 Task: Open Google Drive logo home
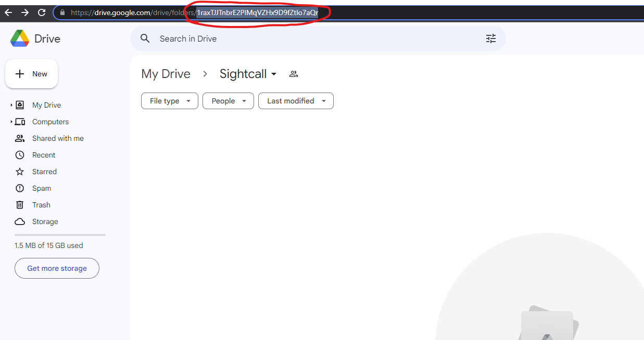click(x=35, y=38)
